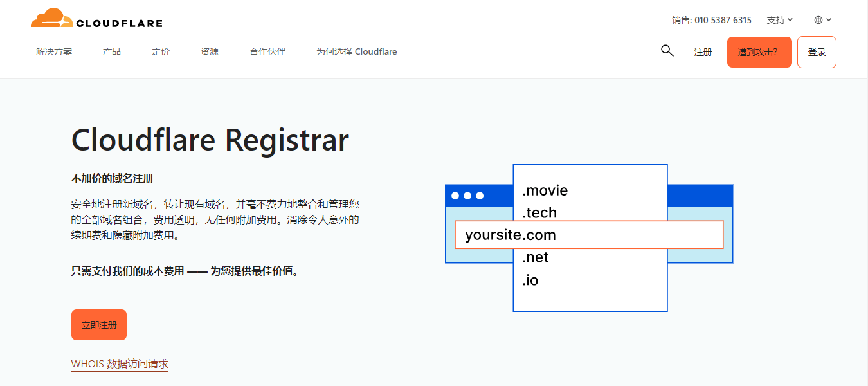Click the orange 遭到攻击? button
The height and width of the screenshot is (386, 868).
coord(759,51)
